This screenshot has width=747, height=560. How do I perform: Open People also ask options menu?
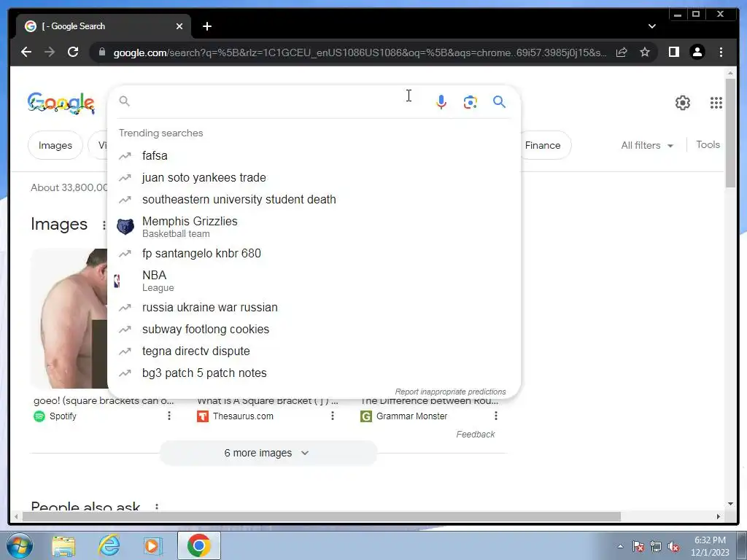(x=157, y=507)
